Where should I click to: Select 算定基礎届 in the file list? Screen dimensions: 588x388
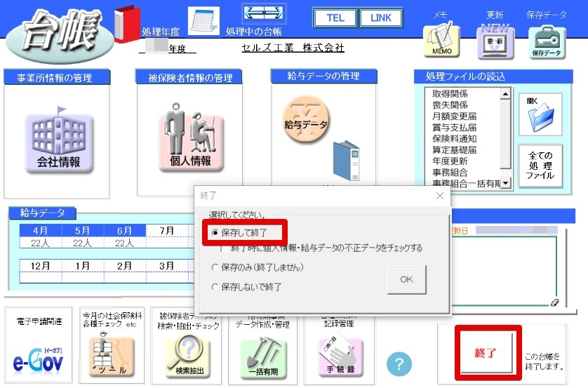pyautogui.click(x=454, y=150)
